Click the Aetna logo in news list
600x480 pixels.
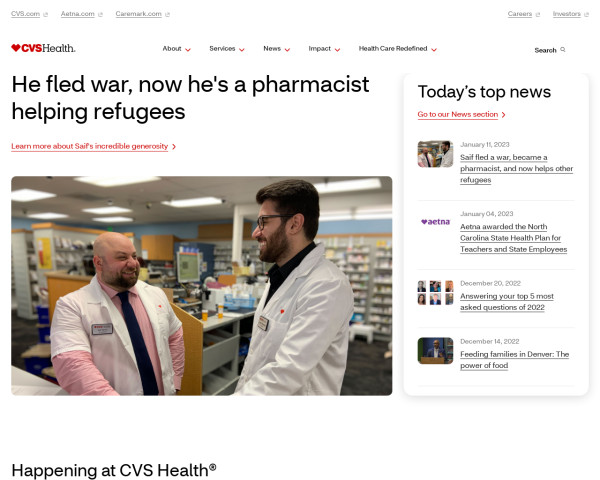tap(435, 222)
